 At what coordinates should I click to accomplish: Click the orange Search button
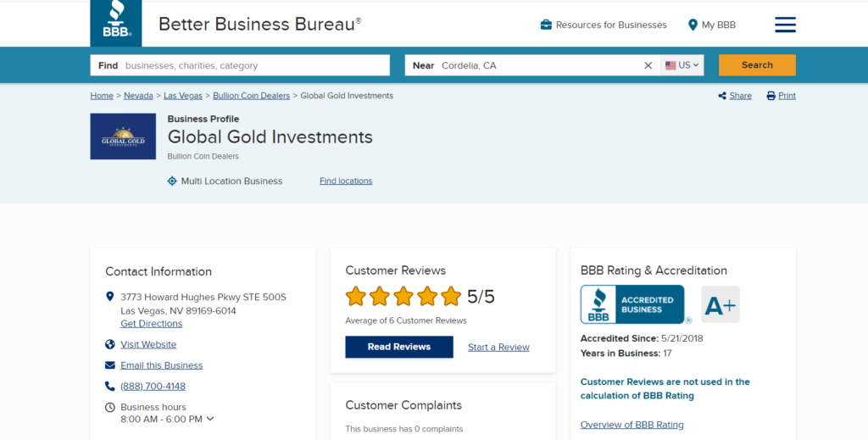[757, 65]
